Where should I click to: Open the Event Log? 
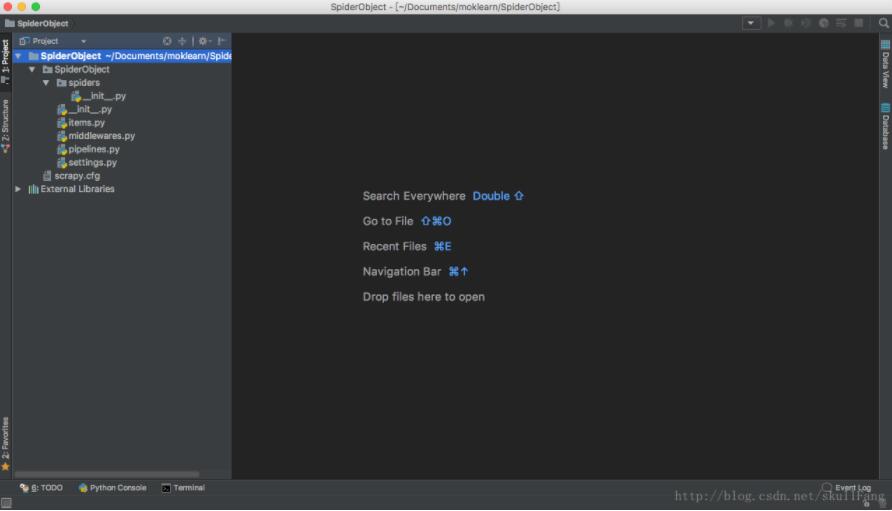pos(846,488)
